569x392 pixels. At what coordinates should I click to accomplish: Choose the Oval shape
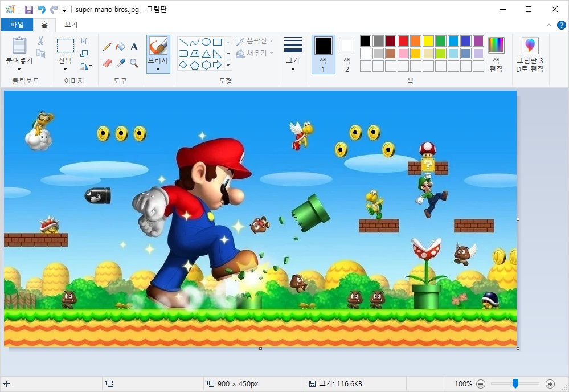tap(206, 42)
